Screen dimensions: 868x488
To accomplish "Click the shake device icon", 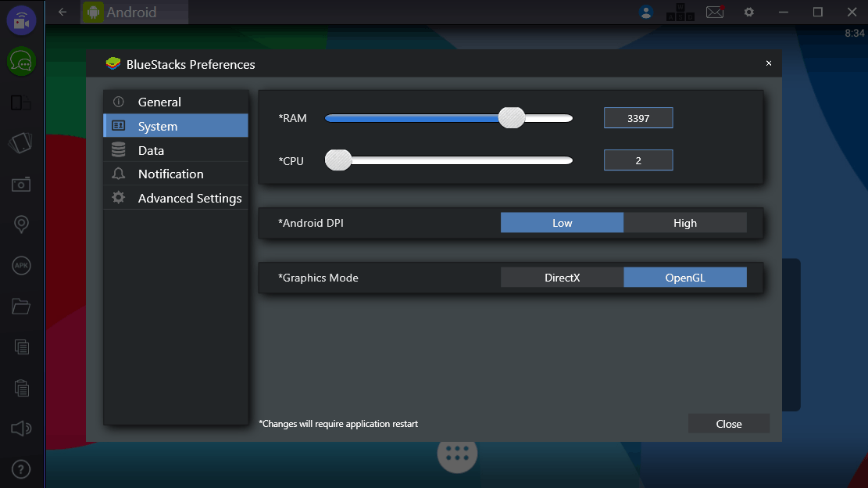I will point(21,143).
